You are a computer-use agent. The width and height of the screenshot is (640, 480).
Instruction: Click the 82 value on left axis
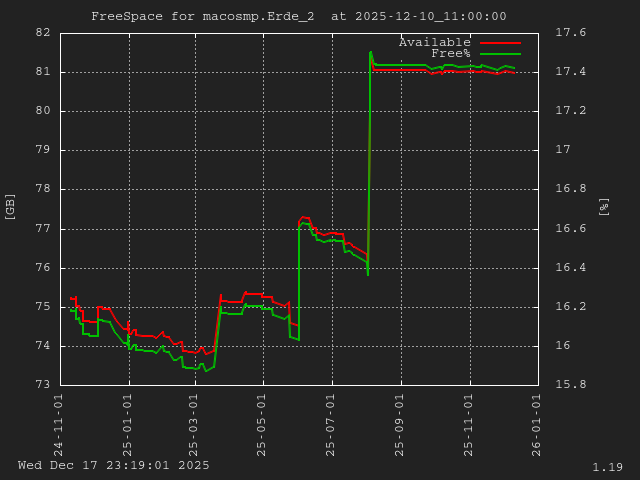point(43,33)
